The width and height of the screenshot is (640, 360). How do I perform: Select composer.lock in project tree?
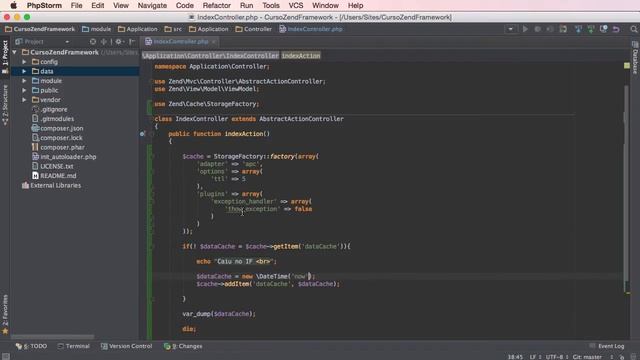[x=61, y=138]
